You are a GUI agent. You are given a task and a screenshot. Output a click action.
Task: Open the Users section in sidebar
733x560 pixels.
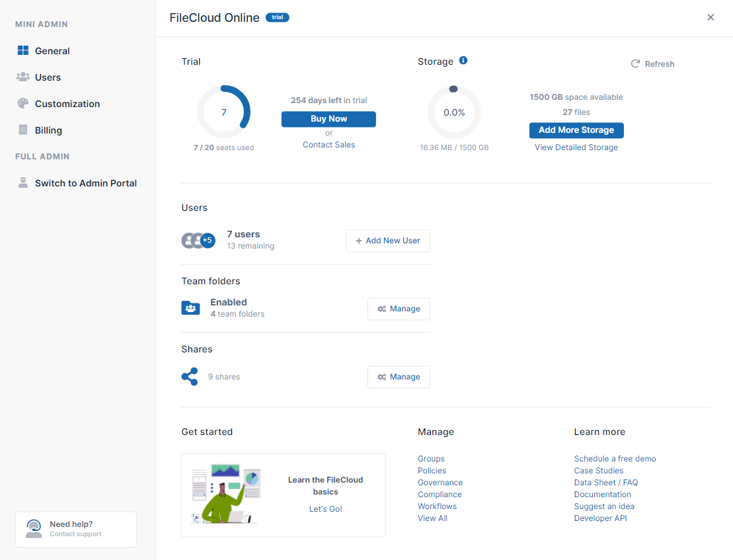click(48, 77)
